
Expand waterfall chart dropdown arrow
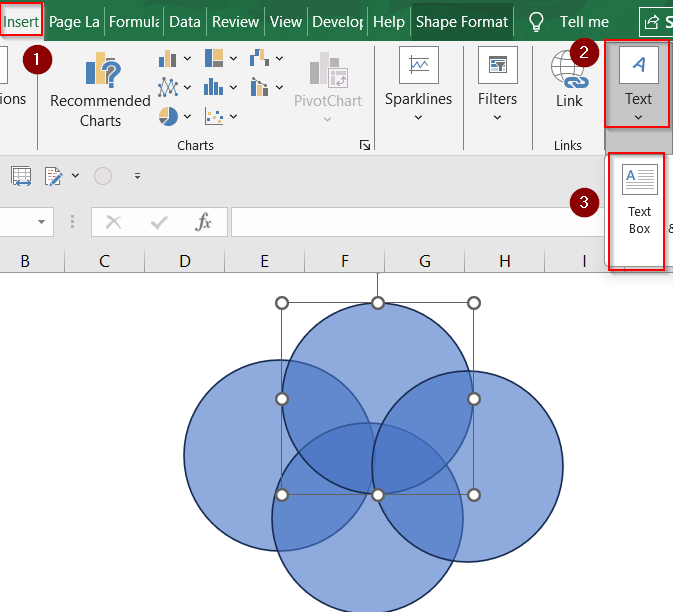(x=279, y=58)
